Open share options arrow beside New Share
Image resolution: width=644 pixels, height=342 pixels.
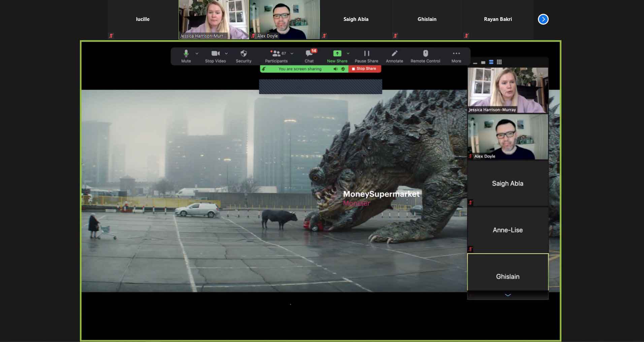(348, 53)
